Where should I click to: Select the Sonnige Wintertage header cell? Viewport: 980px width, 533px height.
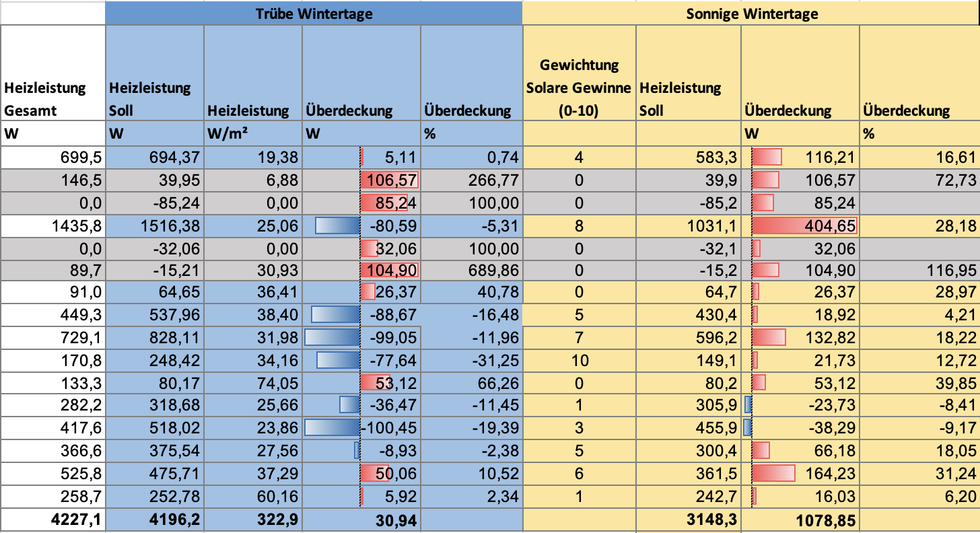(x=751, y=13)
